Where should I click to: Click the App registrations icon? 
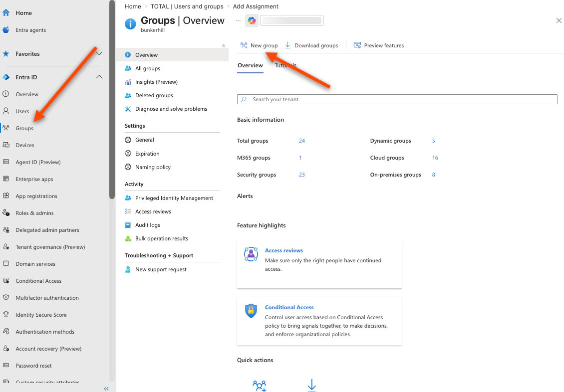coord(6,196)
